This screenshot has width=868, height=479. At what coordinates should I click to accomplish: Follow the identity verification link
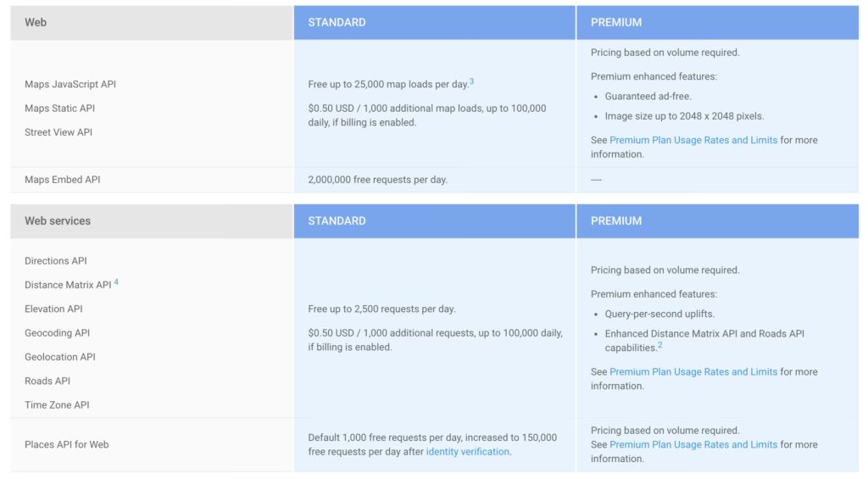click(x=467, y=452)
